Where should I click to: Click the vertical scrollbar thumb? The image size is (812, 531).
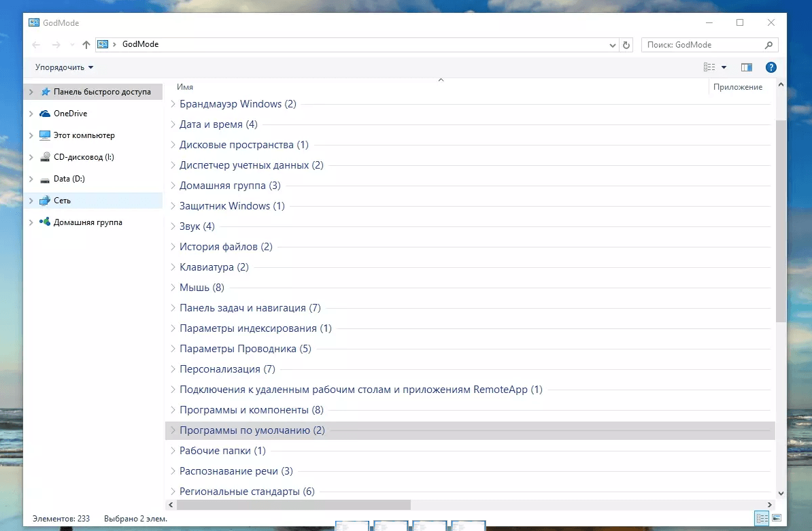click(x=781, y=221)
